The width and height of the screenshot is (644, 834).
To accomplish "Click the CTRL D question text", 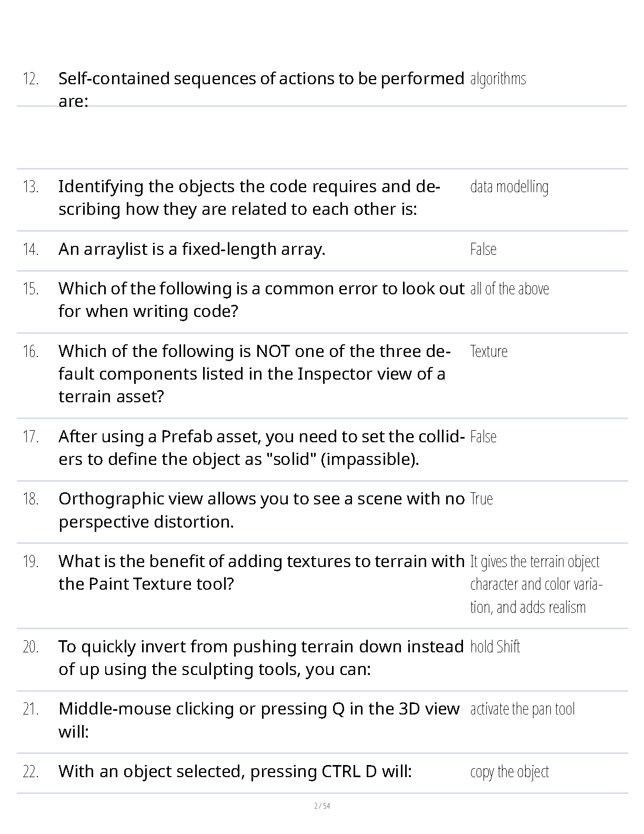I will (235, 771).
